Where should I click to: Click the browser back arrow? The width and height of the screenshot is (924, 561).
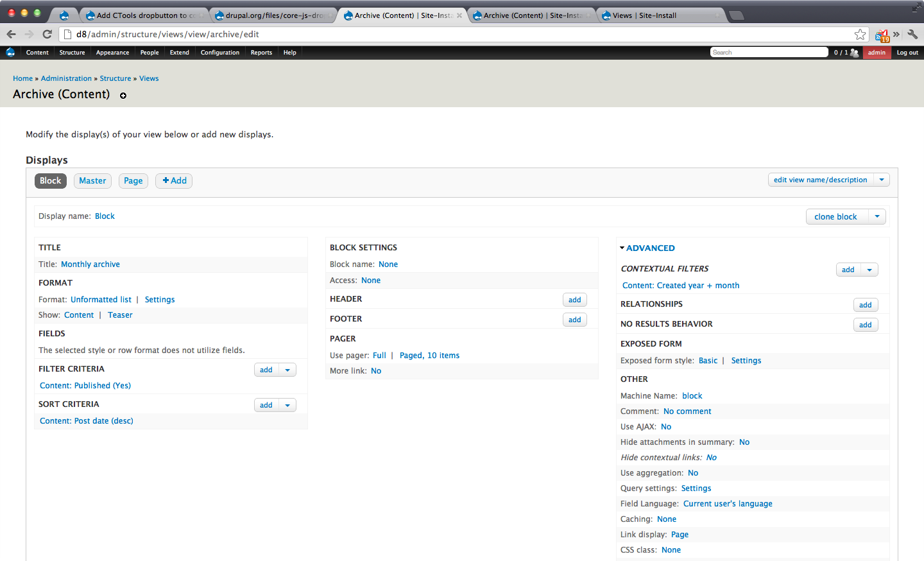[x=11, y=34]
